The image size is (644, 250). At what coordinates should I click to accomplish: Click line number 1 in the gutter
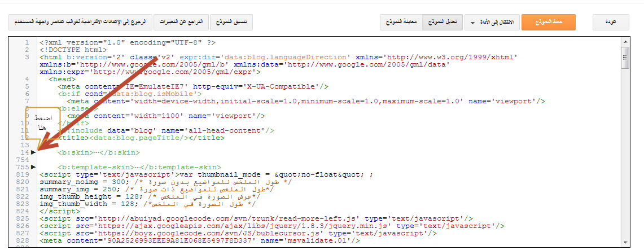27,42
